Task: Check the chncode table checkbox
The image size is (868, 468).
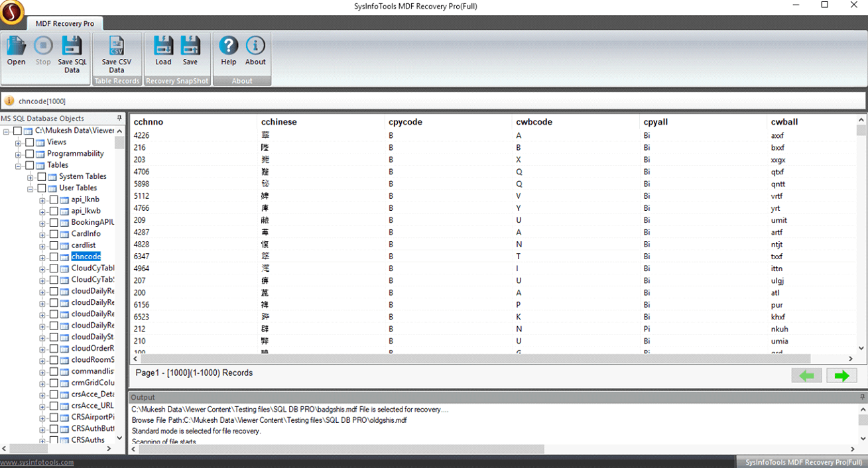Action: click(54, 257)
